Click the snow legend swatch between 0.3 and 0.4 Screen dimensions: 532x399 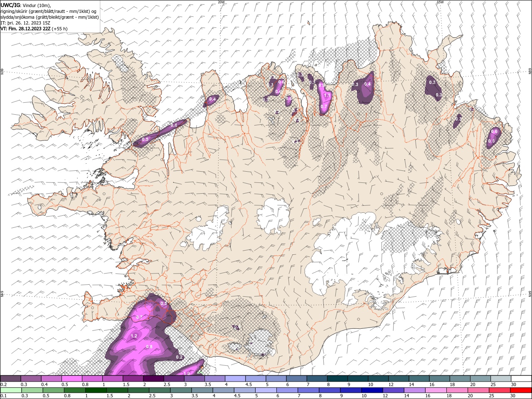(31, 378)
